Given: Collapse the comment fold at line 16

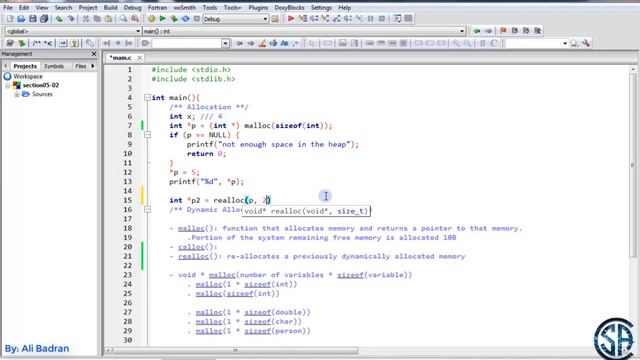Looking at the screenshot, I should tap(147, 209).
